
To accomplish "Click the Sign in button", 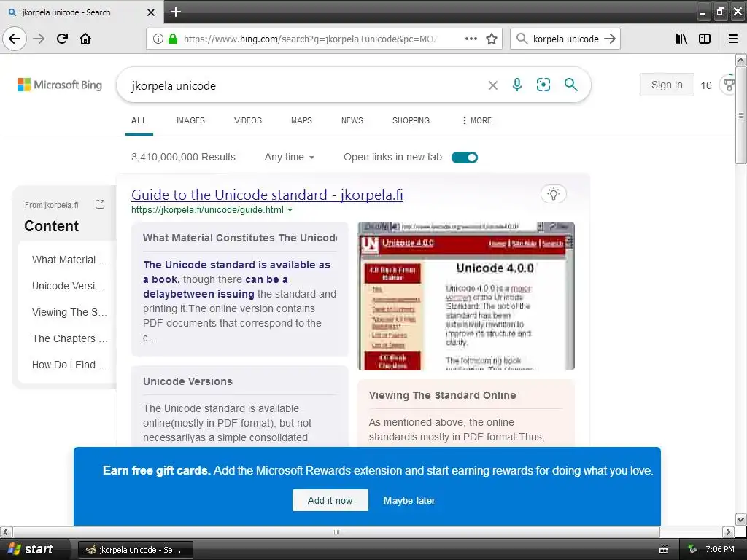I will click(x=667, y=85).
